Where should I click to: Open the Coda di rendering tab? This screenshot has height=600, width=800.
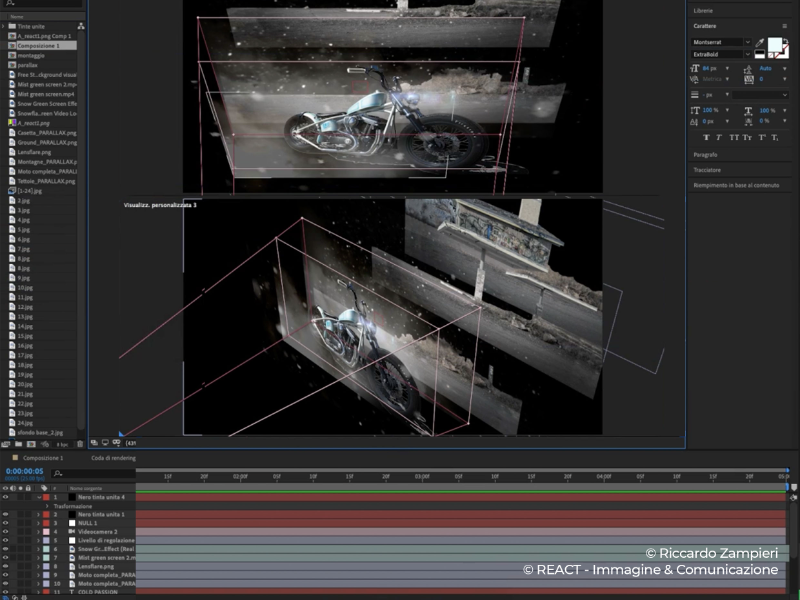pos(113,458)
